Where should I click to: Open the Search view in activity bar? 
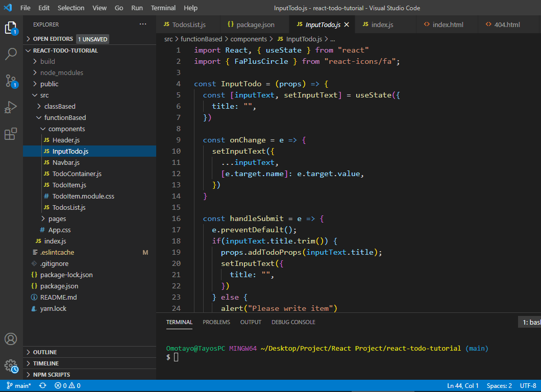pos(11,54)
